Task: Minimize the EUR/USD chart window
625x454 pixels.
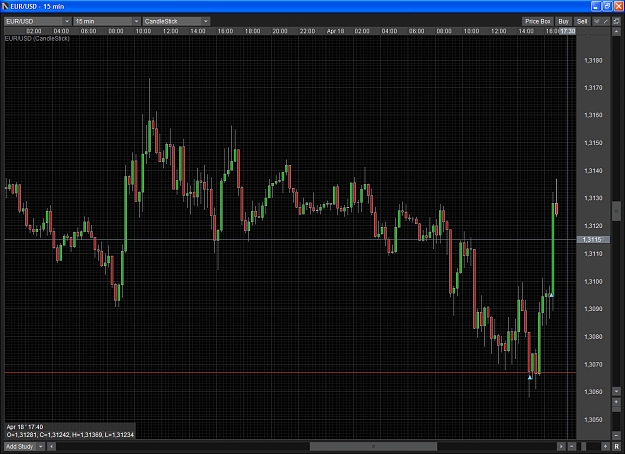Action: click(x=596, y=6)
